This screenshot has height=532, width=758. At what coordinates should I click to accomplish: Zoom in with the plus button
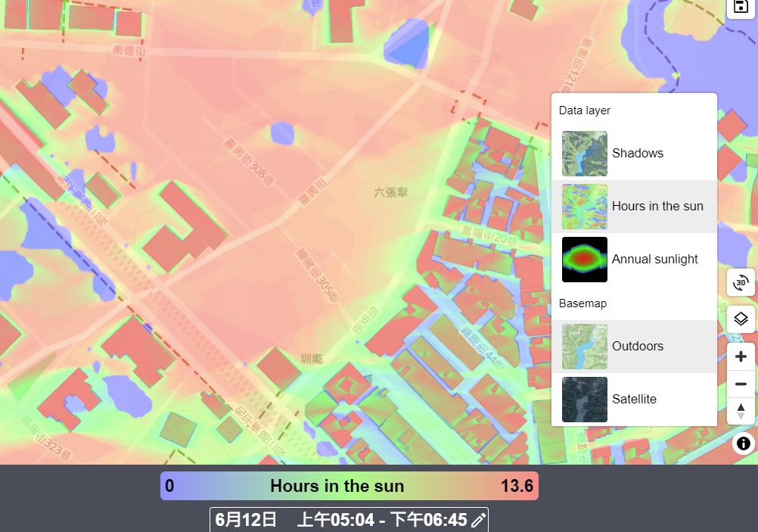click(741, 357)
